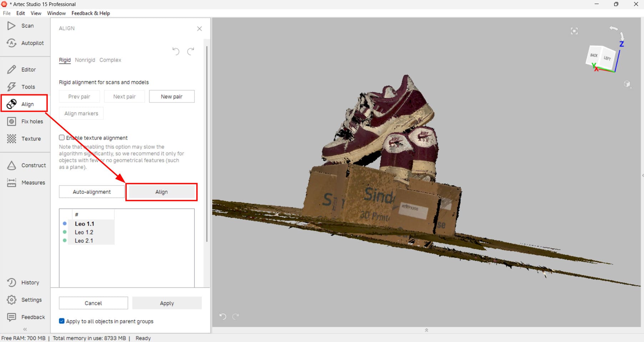The image size is (644, 342).
Task: Undo the last alignment step in panel
Action: click(x=176, y=51)
